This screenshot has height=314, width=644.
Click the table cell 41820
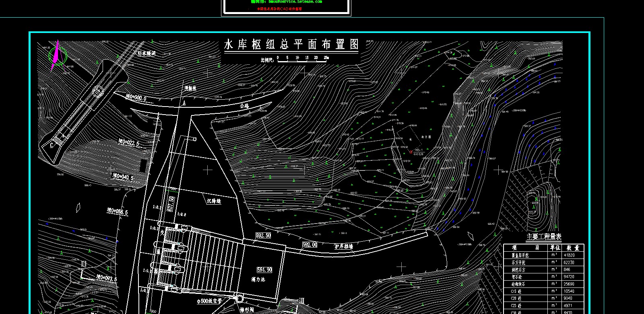[569, 255]
